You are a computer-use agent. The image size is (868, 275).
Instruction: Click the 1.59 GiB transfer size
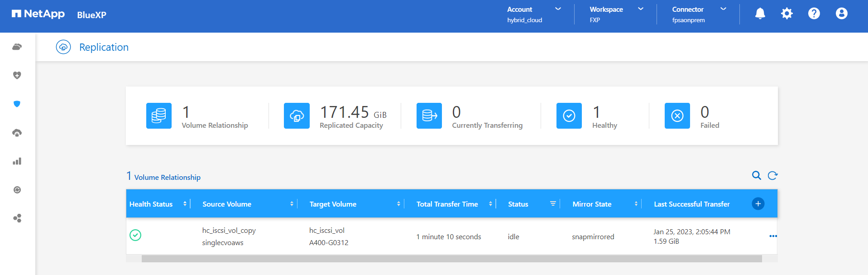pyautogui.click(x=667, y=241)
